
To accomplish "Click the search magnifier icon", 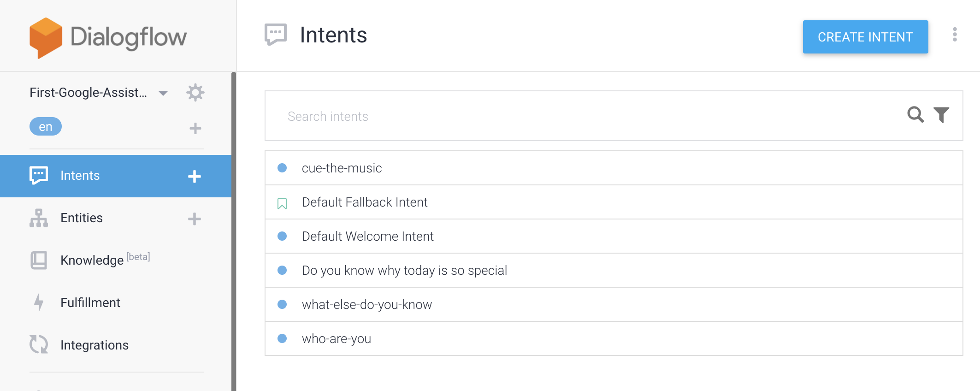I will click(x=915, y=114).
